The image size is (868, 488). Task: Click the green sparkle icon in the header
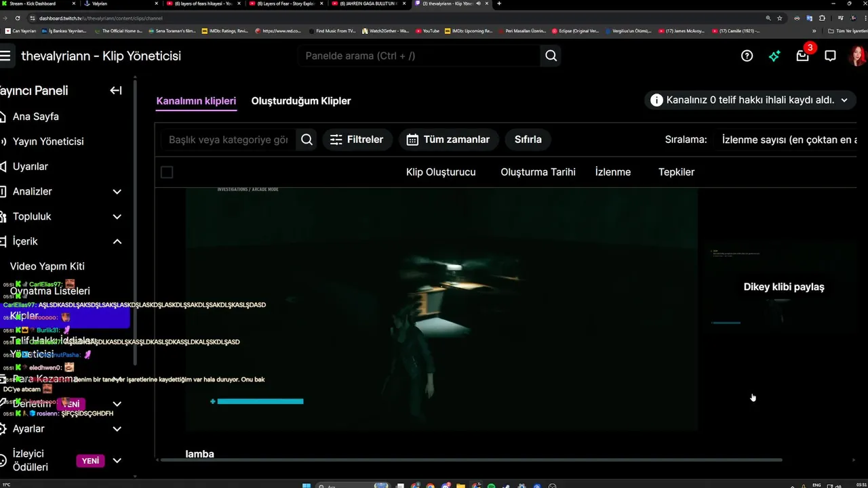[774, 56]
